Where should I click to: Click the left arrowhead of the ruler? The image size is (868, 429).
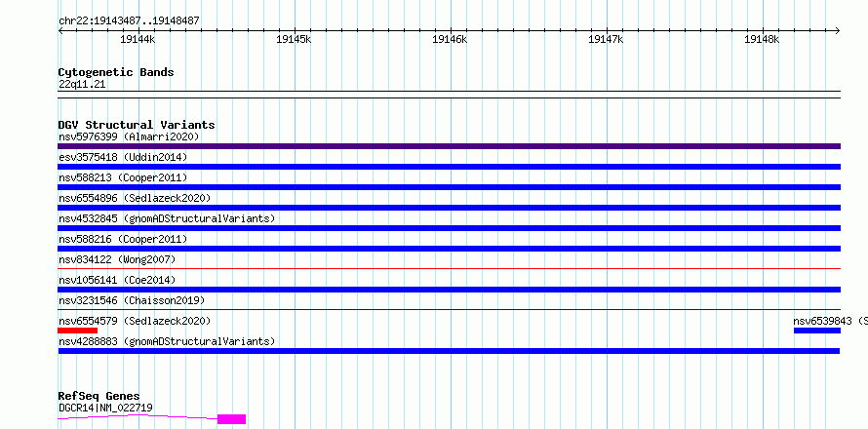[x=60, y=31]
